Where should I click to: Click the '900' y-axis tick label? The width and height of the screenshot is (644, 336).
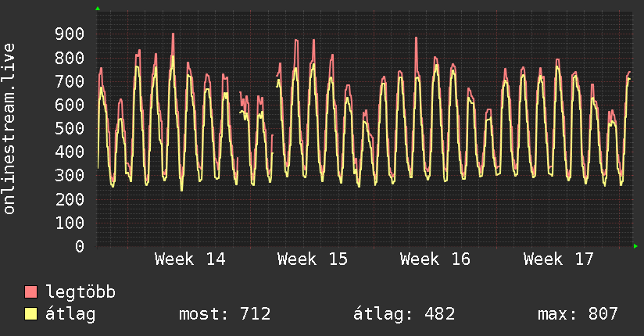[70, 34]
